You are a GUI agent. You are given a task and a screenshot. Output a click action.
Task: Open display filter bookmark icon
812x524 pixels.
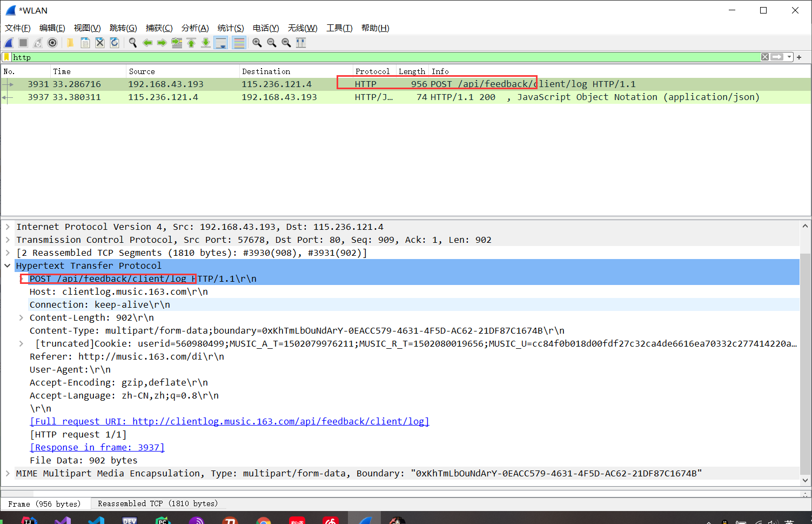(x=6, y=57)
